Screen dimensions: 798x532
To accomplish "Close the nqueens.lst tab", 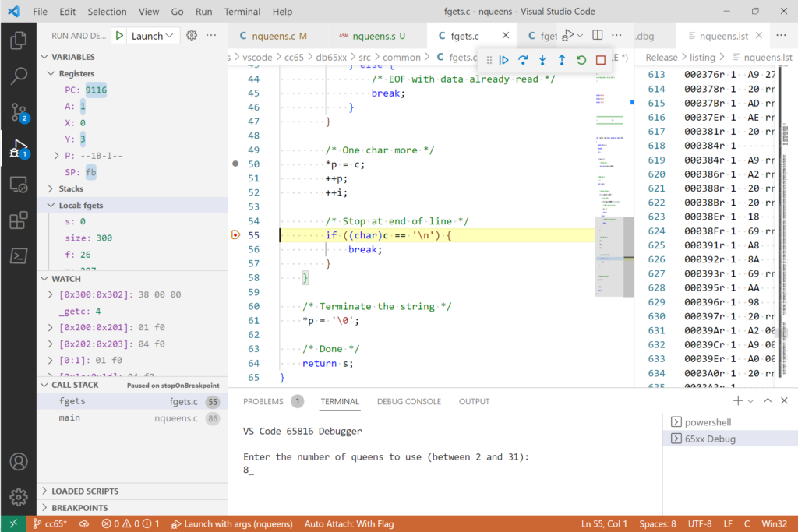I will click(759, 35).
